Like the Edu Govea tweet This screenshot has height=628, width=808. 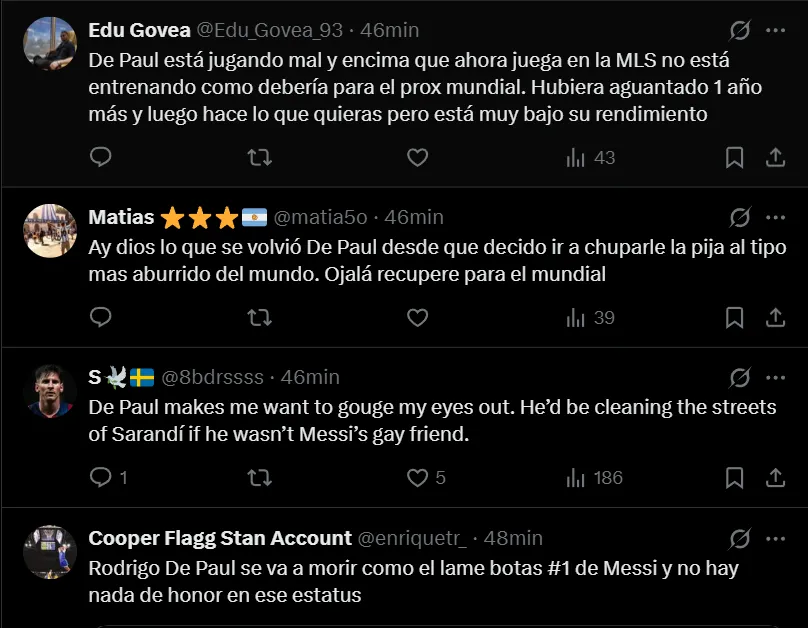(x=418, y=157)
